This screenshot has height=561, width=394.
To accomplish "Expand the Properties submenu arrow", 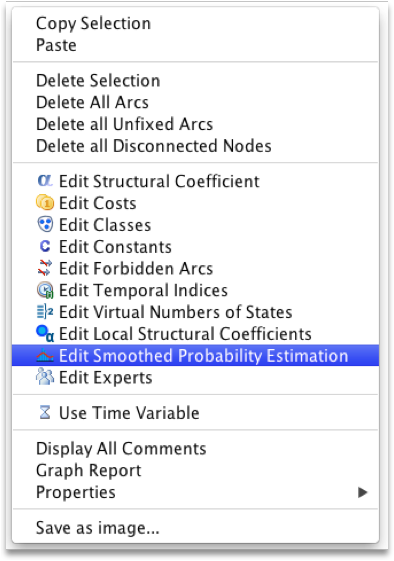I will point(363,492).
